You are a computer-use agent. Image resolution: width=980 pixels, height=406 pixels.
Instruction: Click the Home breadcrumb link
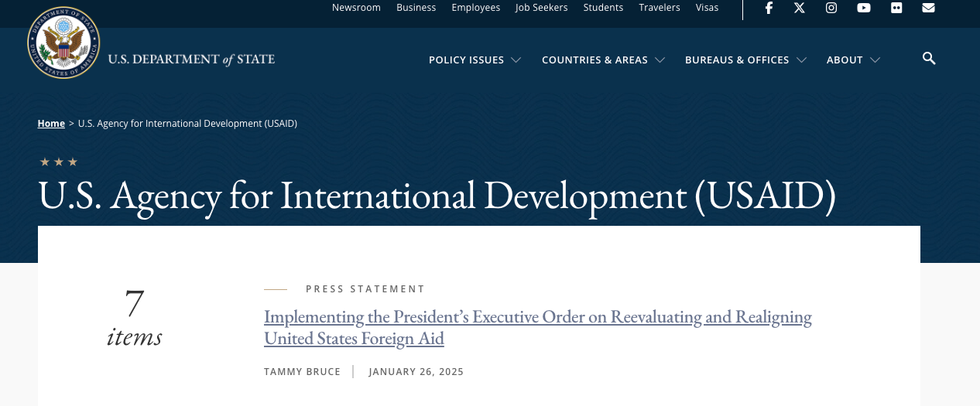51,124
